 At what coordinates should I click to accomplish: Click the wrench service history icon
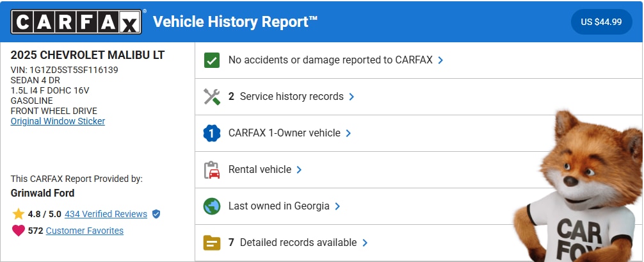coord(211,97)
